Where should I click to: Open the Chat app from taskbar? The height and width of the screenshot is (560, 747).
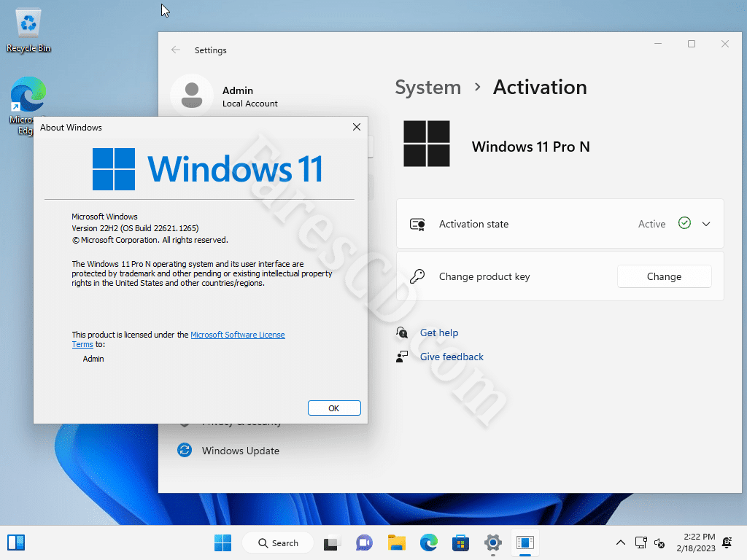click(x=365, y=542)
